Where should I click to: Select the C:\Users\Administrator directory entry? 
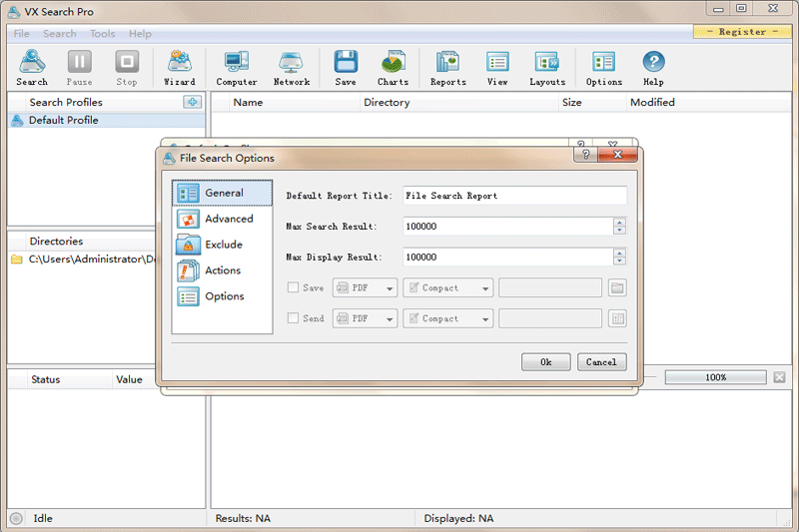click(x=83, y=260)
